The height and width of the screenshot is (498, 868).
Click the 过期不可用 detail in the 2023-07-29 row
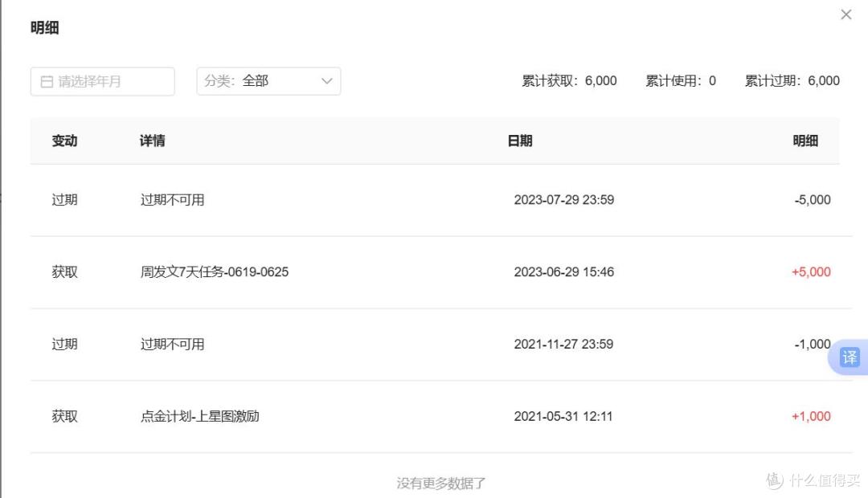[x=172, y=200]
